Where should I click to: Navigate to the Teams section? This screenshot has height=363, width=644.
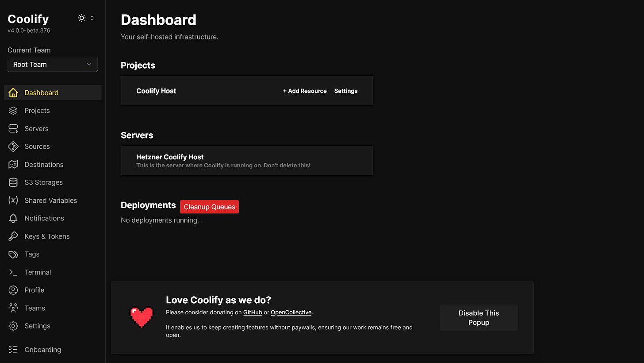[34, 308]
